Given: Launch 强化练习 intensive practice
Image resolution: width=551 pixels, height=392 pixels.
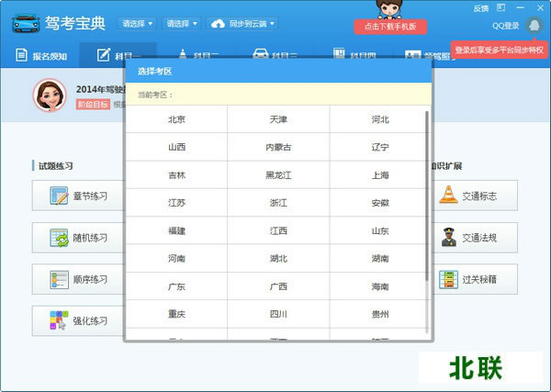Looking at the screenshot, I should click(x=59, y=320).
